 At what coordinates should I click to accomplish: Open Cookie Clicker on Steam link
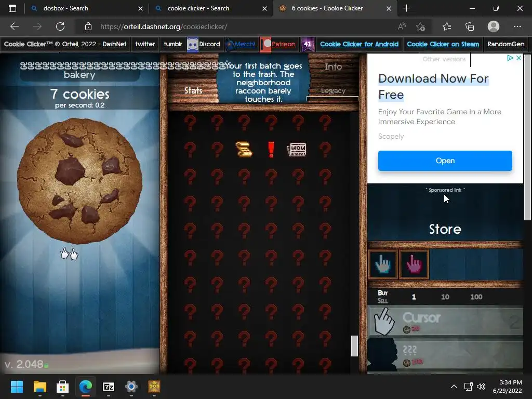click(x=443, y=44)
